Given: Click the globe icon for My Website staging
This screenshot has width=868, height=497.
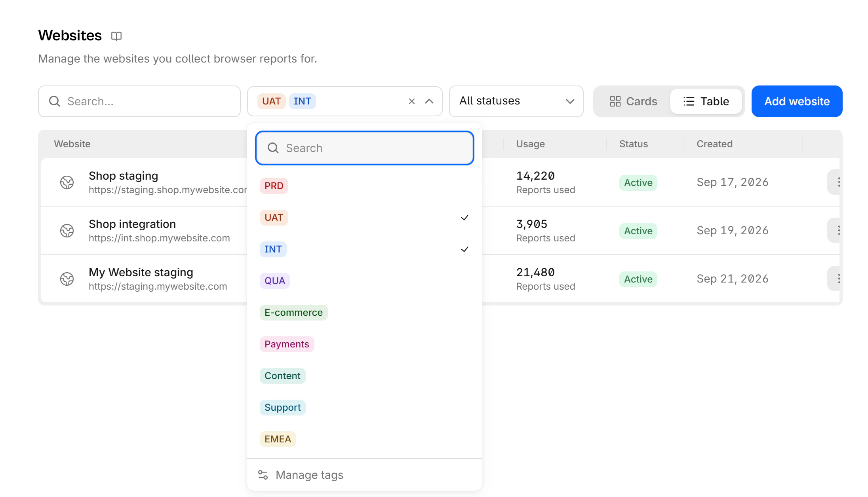Looking at the screenshot, I should click(67, 279).
